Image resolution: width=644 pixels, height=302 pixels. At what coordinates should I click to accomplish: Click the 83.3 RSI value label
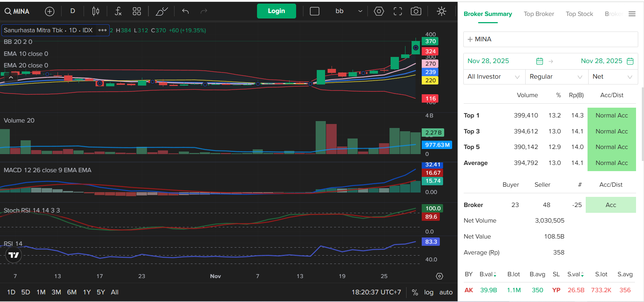coord(431,242)
